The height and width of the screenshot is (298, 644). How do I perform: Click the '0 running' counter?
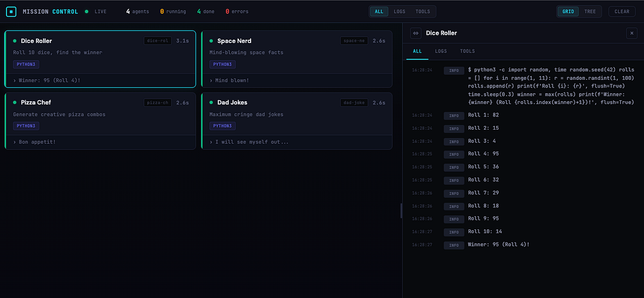173,11
